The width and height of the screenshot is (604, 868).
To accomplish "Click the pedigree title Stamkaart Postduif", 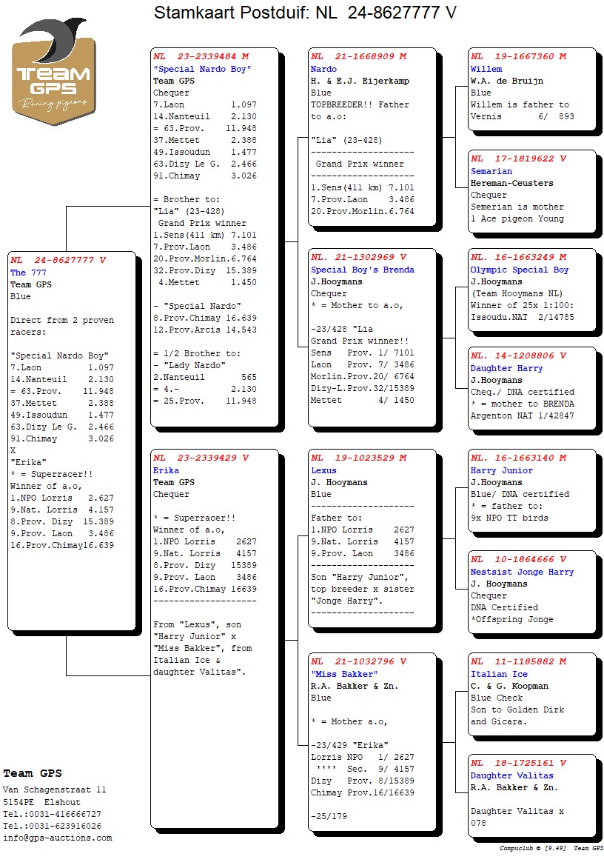I will (305, 13).
